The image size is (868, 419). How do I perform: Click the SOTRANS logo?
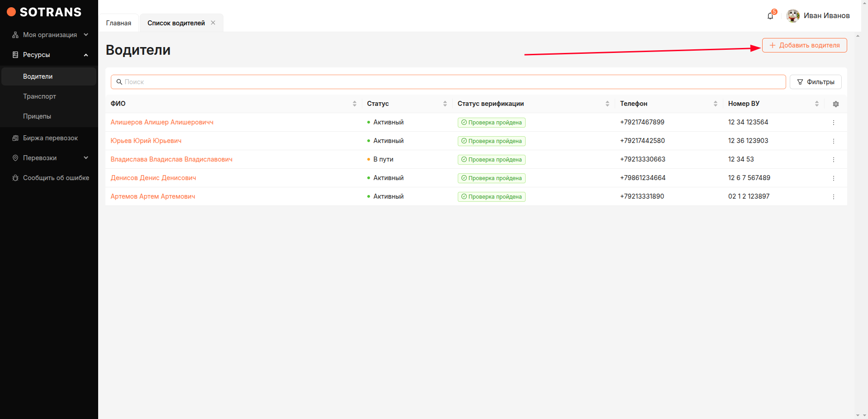44,12
